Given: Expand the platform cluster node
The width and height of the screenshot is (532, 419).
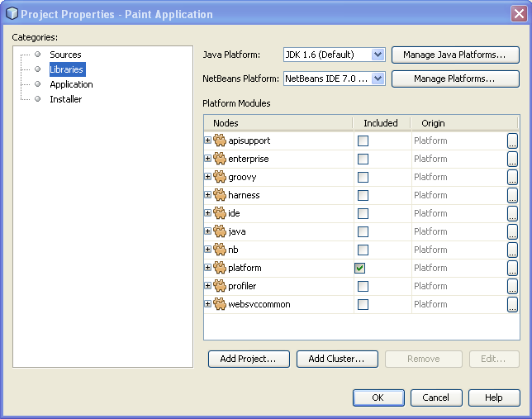Looking at the screenshot, I should coord(208,268).
